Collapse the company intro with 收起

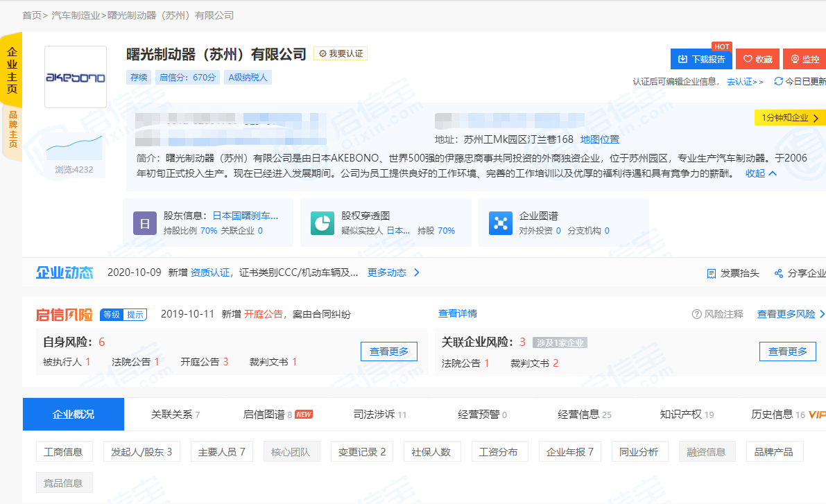[761, 173]
